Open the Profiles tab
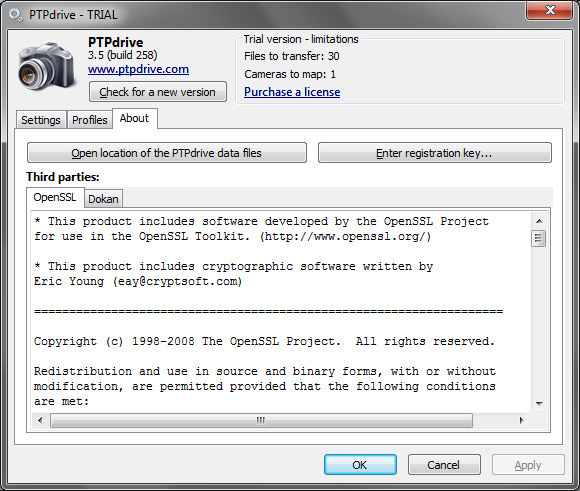 (90, 120)
